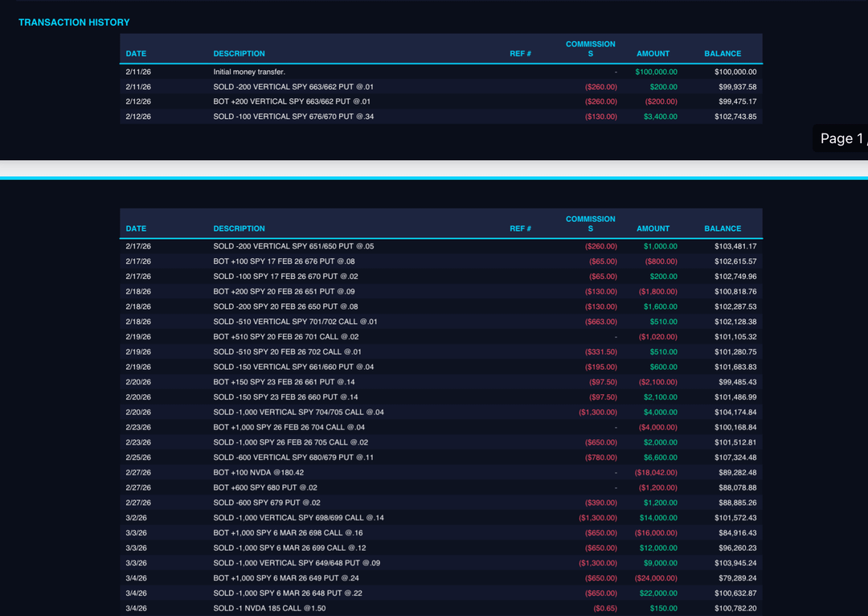Click the DATE column header in the top table
Viewport: 868px width, 616px height.
pyautogui.click(x=136, y=54)
